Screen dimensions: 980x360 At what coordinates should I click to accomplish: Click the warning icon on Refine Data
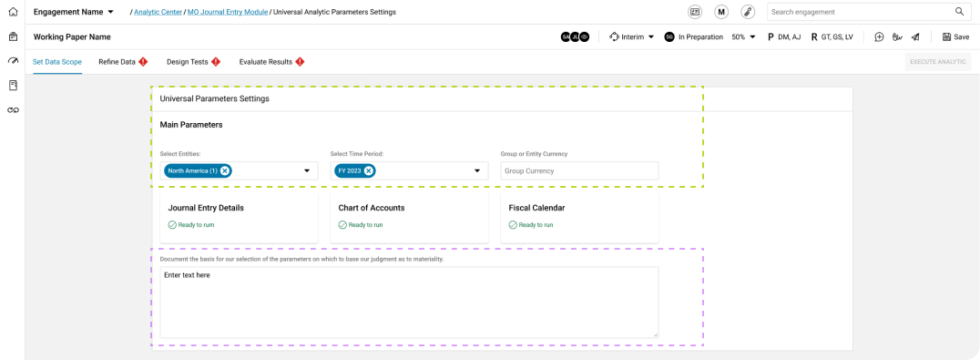(143, 62)
